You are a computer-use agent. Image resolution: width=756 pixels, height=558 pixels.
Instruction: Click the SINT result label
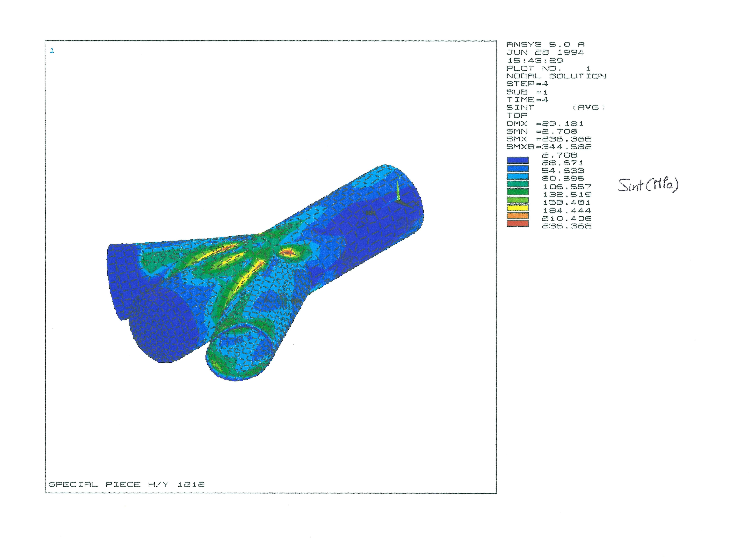pos(520,108)
